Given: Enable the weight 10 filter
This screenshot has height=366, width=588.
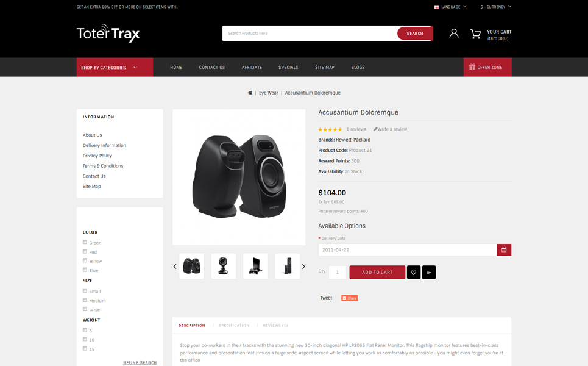Looking at the screenshot, I should click(85, 339).
